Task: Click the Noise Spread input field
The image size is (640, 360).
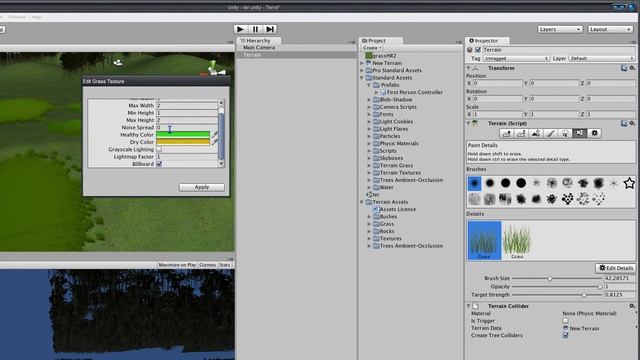Action: click(187, 127)
